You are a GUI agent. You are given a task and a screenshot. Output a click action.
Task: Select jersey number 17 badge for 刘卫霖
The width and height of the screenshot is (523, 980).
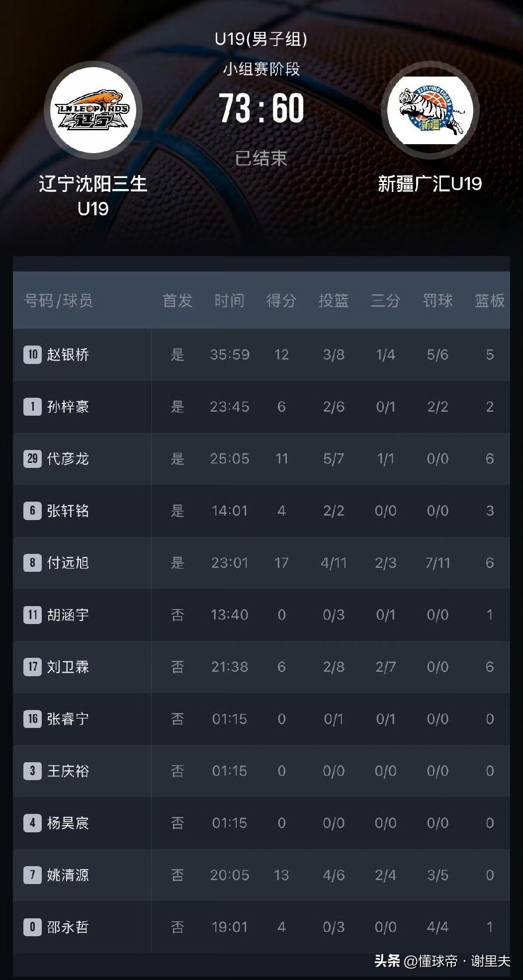click(32, 667)
